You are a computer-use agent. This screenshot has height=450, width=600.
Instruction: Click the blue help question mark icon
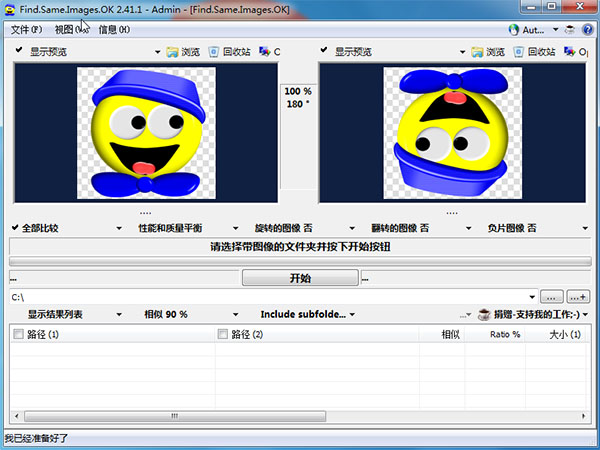588,30
